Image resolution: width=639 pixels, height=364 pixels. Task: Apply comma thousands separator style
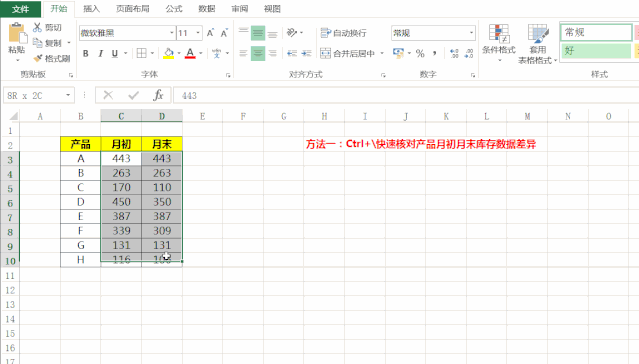click(x=435, y=53)
